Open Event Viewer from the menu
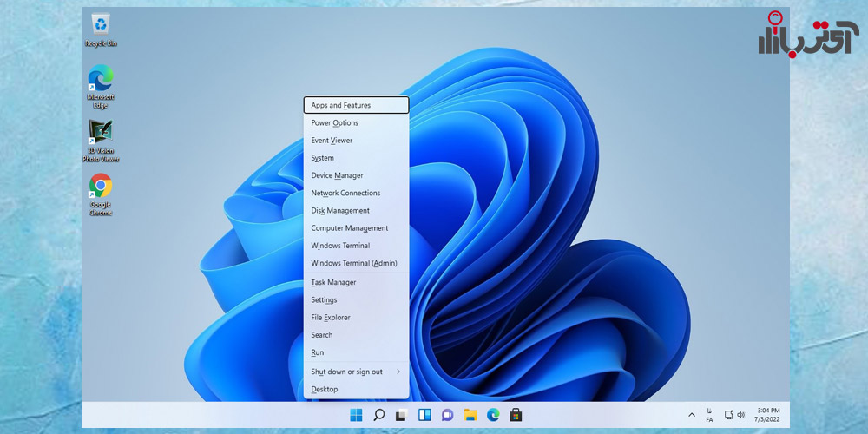868x434 pixels. click(x=357, y=141)
